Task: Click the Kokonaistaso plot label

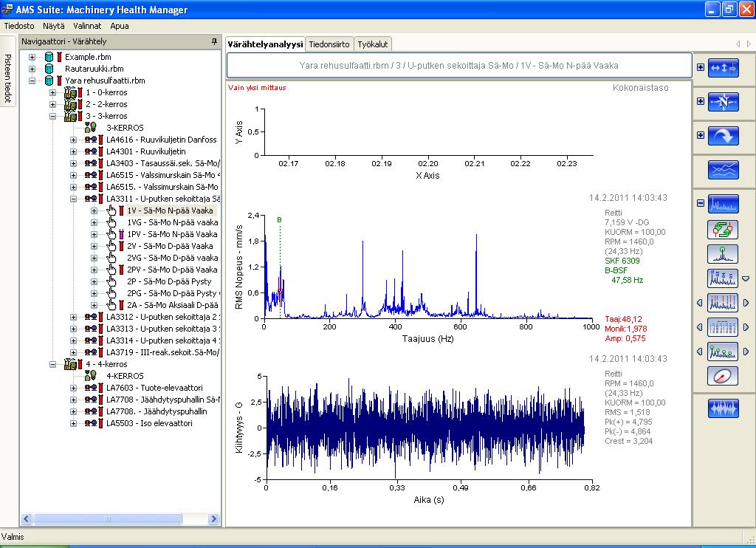Action: (x=640, y=88)
